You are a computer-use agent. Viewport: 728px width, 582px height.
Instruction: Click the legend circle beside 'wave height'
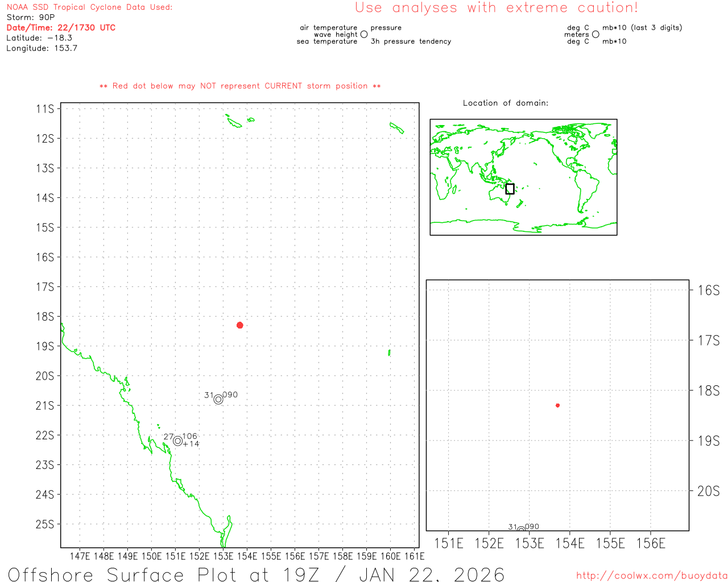point(364,35)
